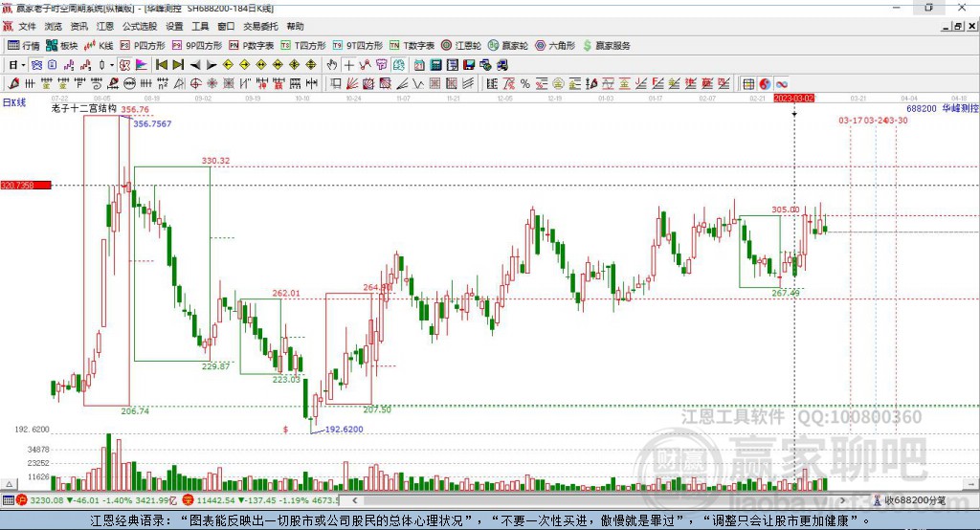Viewport: 980px width, 530px height.
Task: Open 赢家服务 with dollar sign
Action: click(x=606, y=46)
